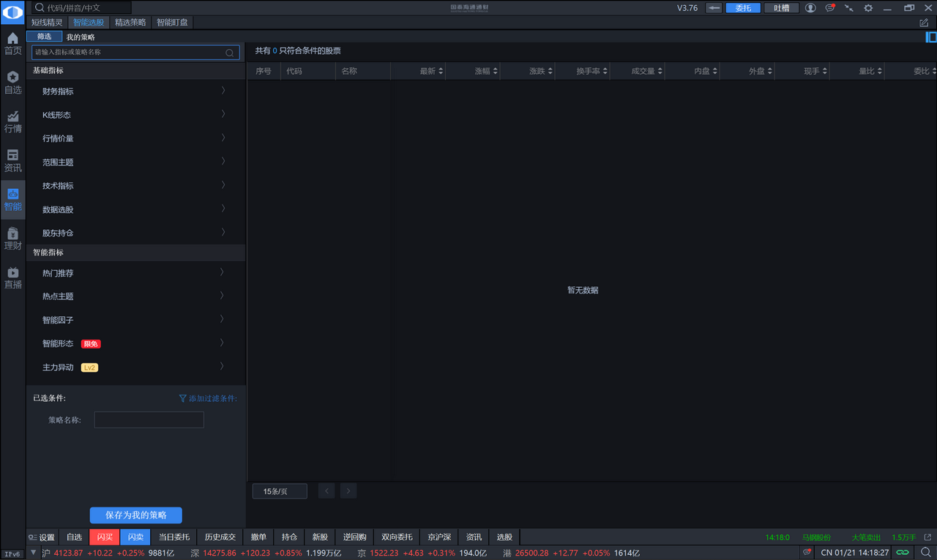
Task: Open the messages icon with red dot
Action: (829, 8)
